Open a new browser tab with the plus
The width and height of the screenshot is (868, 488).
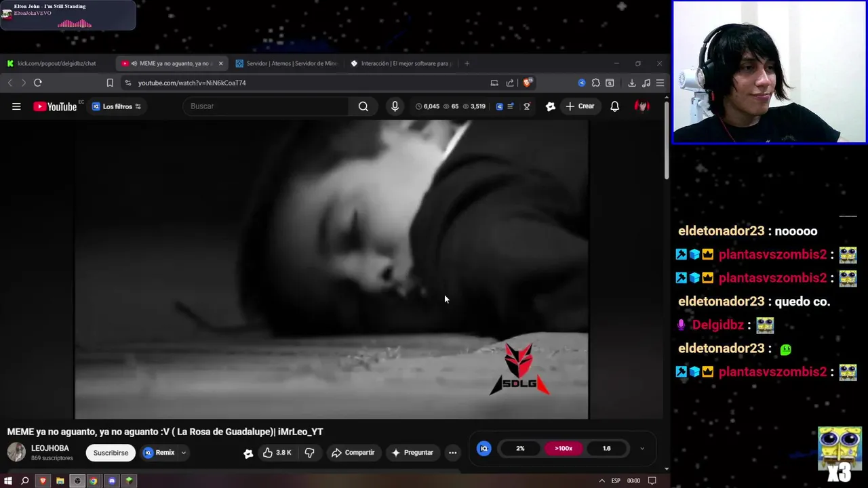(467, 64)
